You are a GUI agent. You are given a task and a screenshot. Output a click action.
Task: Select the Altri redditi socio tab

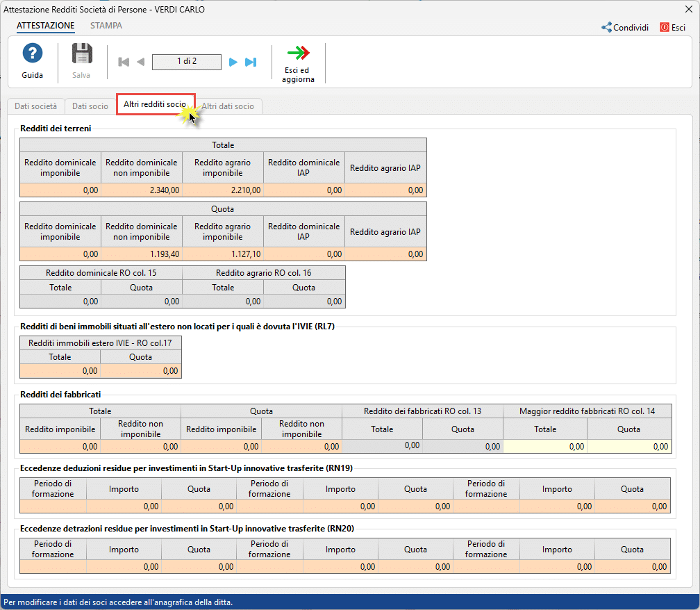coord(155,104)
